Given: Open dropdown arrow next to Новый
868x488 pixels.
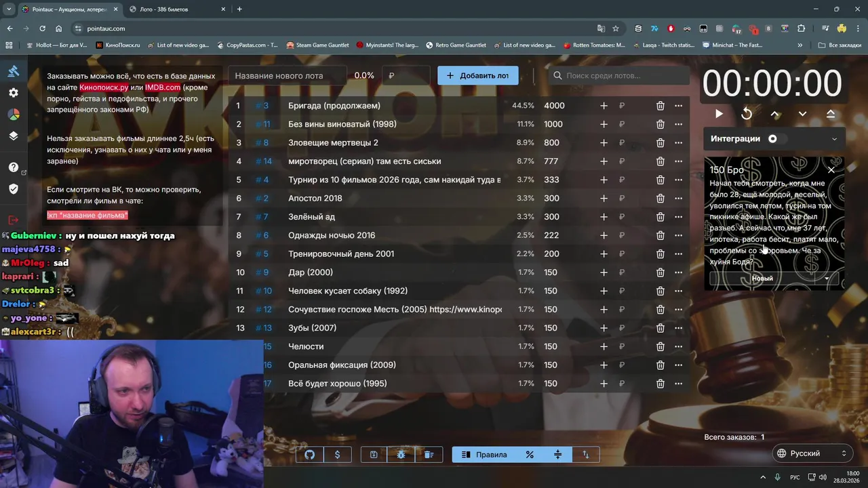Looking at the screenshot, I should tap(827, 278).
